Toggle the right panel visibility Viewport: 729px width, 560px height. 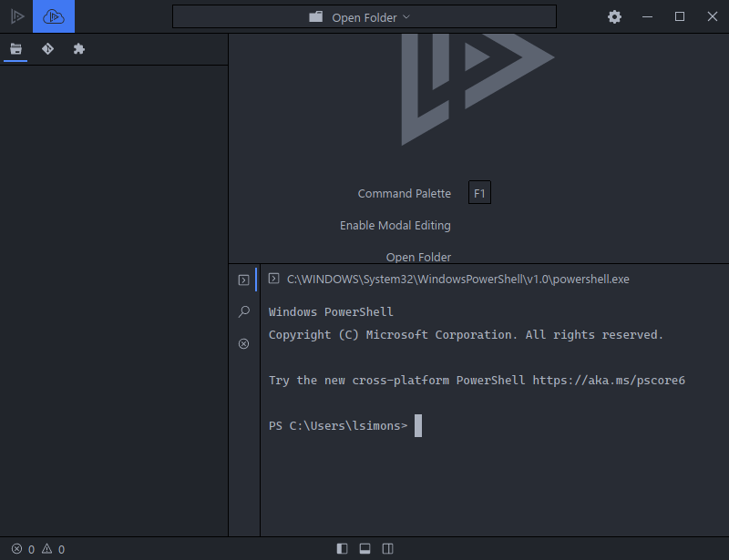pos(388,549)
